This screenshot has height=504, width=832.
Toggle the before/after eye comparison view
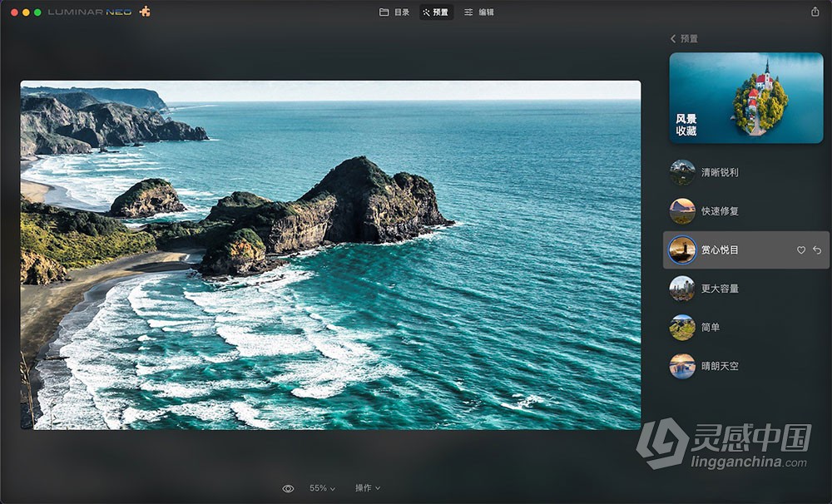289,489
